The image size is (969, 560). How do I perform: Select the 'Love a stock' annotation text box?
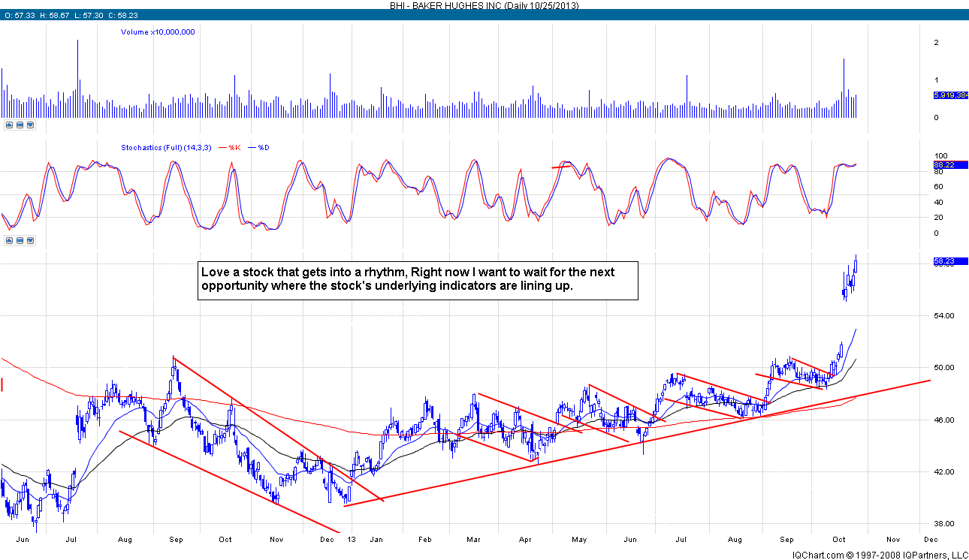418,281
